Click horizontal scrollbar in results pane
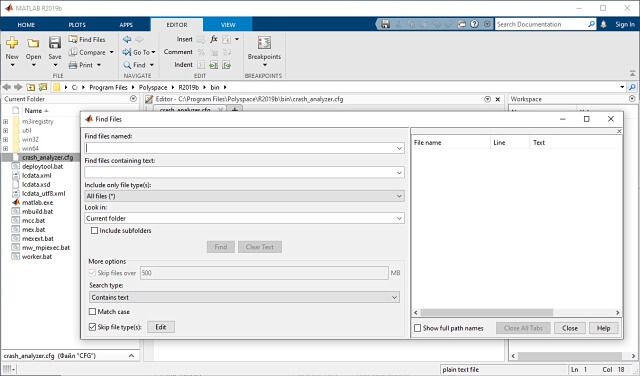 coord(487,312)
